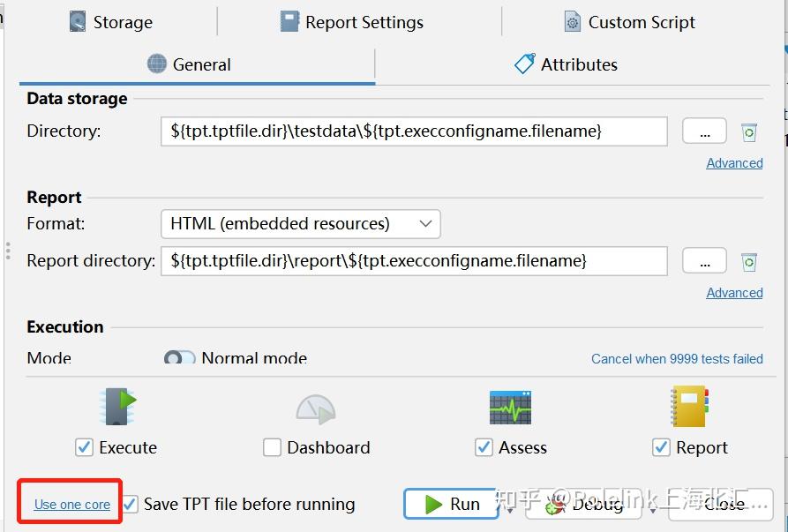Screen dimensions: 788x532
Task: Open Advanced link under Data storage
Action: [734, 163]
